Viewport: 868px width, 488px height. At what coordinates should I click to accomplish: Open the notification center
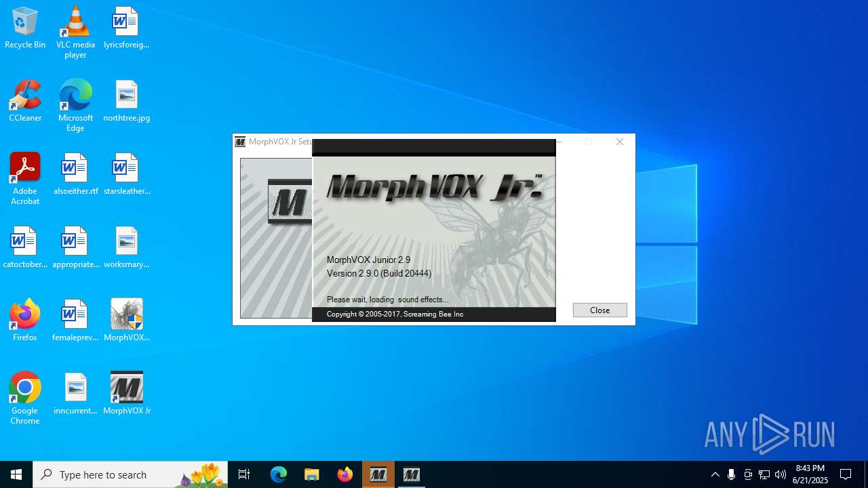pyautogui.click(x=846, y=474)
